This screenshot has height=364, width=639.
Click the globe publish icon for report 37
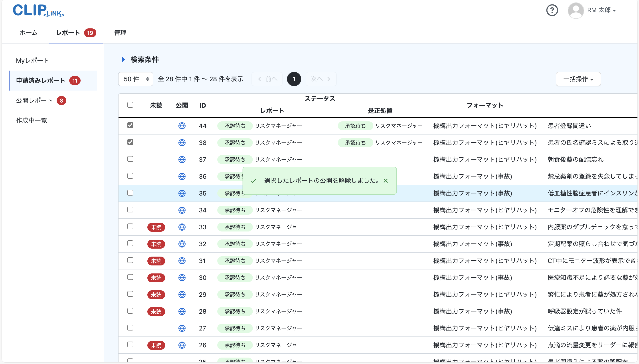click(x=182, y=159)
